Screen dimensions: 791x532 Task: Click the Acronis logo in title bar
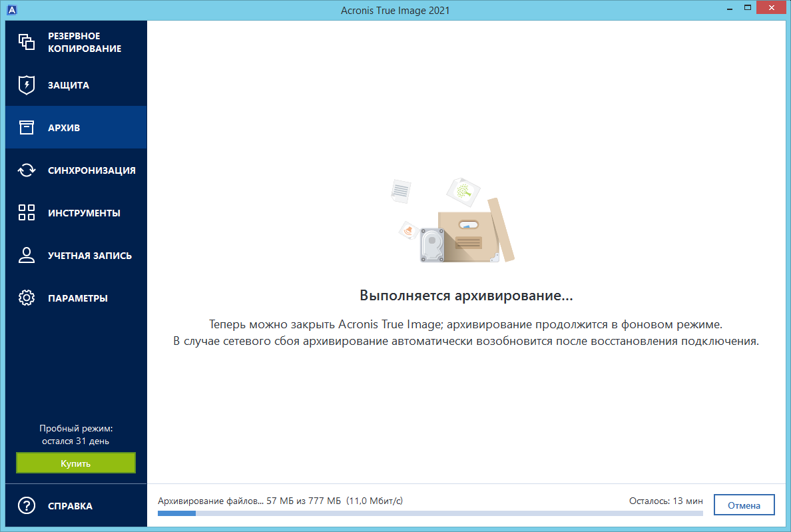(x=11, y=9)
